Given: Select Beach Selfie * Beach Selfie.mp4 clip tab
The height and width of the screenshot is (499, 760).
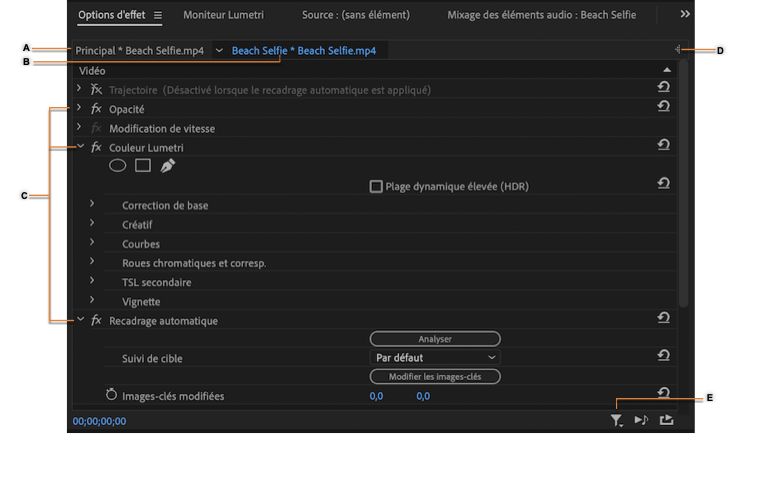Looking at the screenshot, I should click(304, 51).
